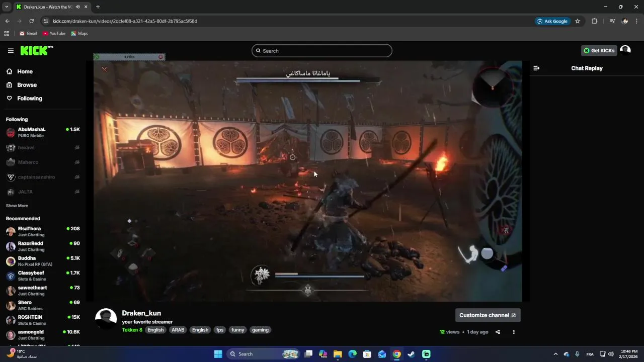644x362 pixels.
Task: Open Microsoft Store from taskbar
Action: [367, 354]
